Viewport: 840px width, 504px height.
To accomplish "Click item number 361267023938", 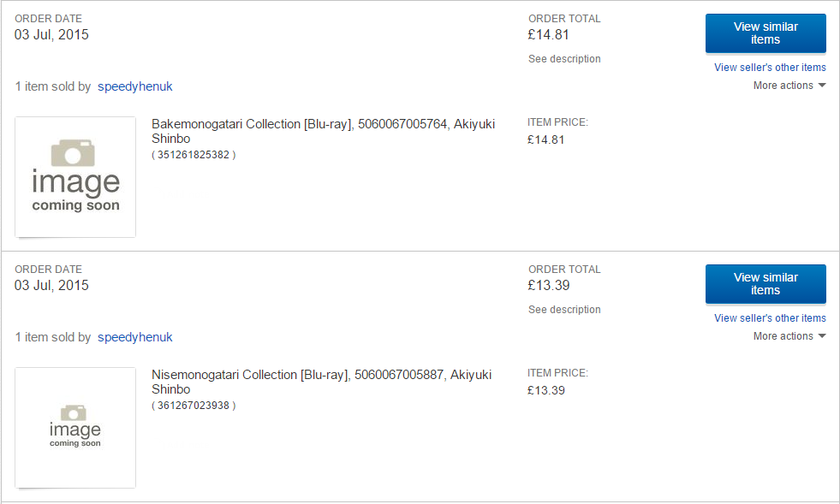I will pos(194,406).
